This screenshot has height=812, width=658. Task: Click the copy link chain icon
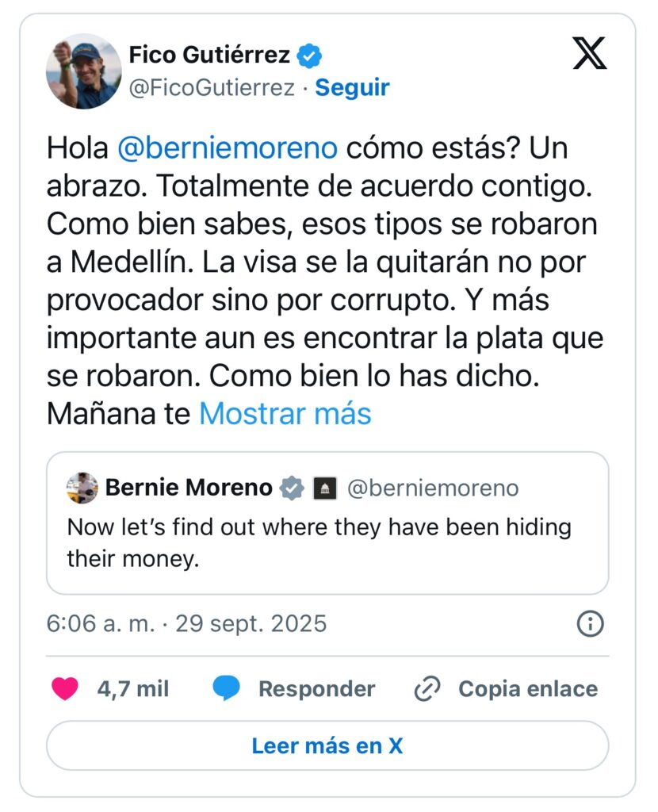427,690
